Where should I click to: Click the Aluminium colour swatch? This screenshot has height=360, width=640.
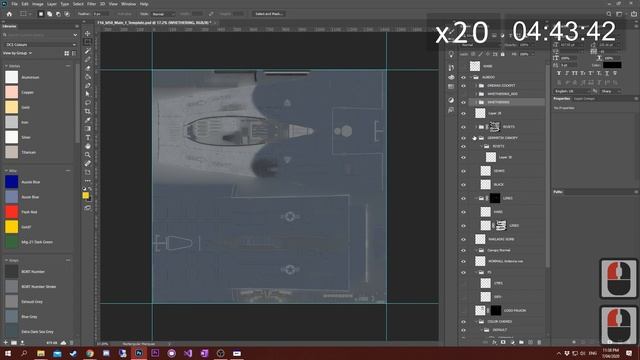(x=11, y=77)
